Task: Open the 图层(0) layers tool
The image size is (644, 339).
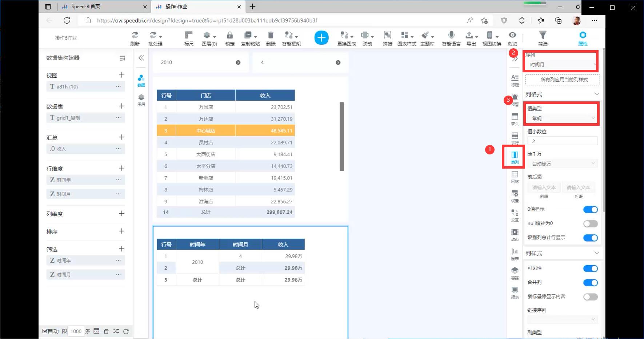Action: (x=209, y=38)
